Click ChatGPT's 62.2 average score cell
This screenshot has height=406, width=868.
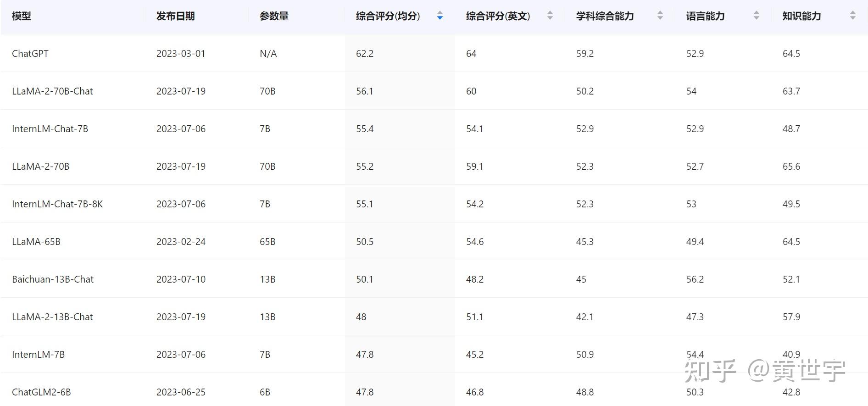(365, 54)
